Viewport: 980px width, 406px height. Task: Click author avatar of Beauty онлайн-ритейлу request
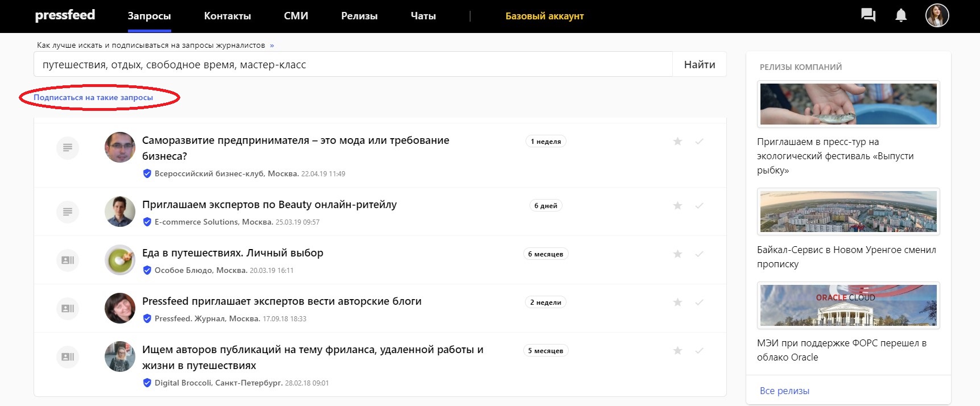[120, 212]
